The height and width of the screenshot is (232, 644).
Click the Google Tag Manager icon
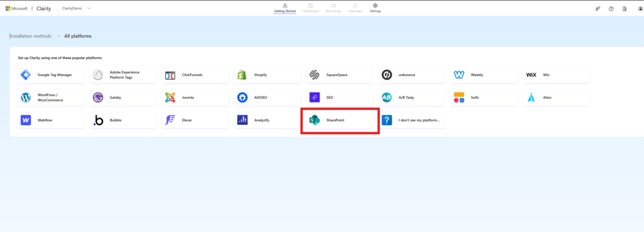coord(26,75)
